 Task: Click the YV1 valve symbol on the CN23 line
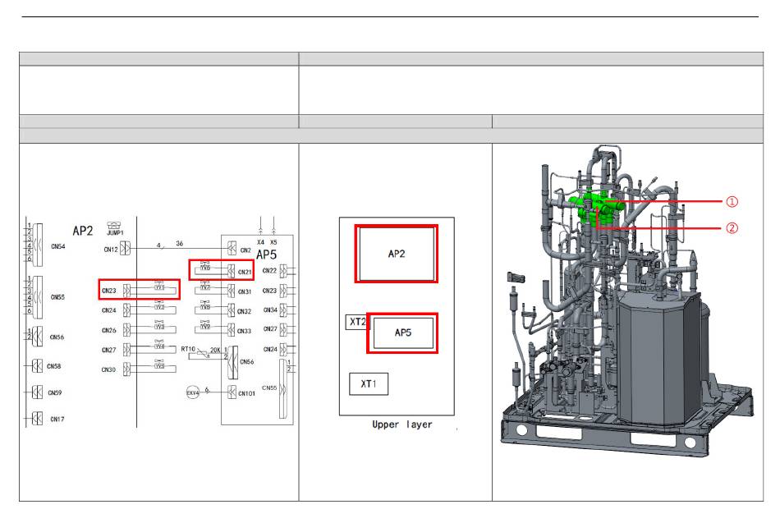click(159, 286)
